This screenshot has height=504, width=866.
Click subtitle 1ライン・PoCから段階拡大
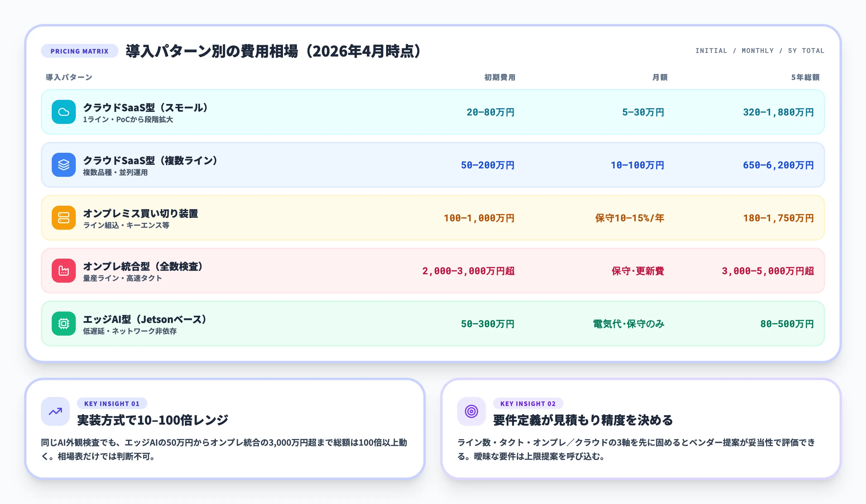click(128, 120)
